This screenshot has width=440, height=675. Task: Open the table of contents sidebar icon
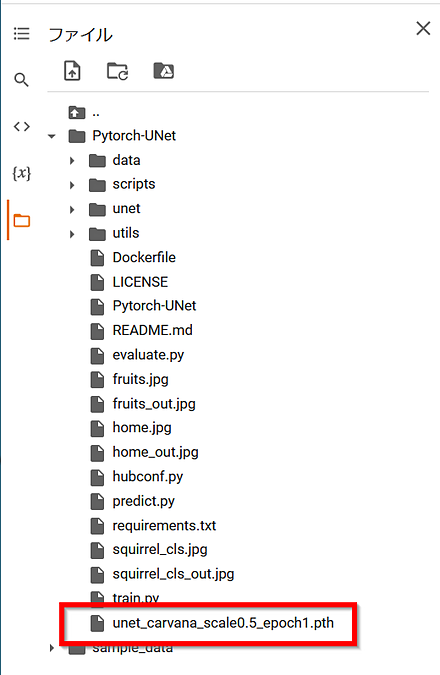click(x=21, y=33)
